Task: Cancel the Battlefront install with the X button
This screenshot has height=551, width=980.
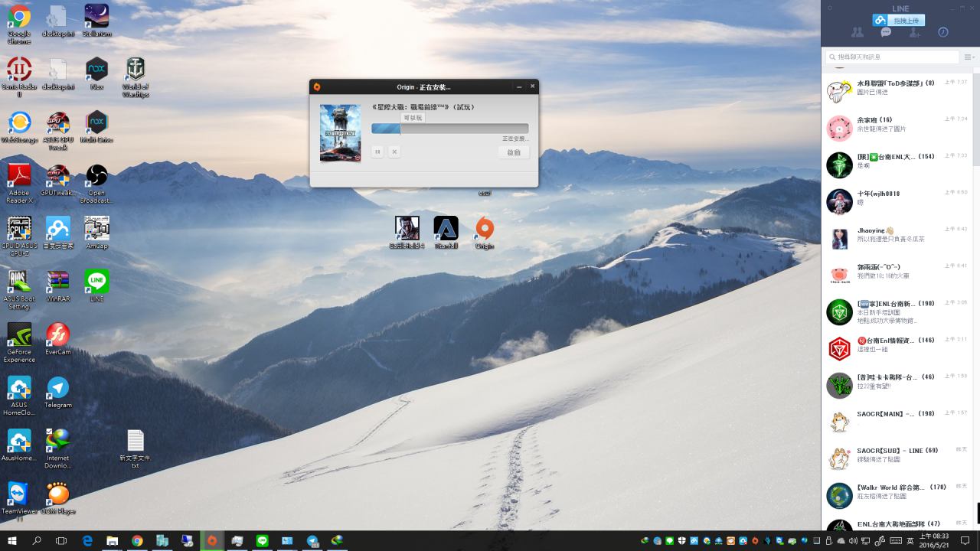Action: (x=394, y=152)
